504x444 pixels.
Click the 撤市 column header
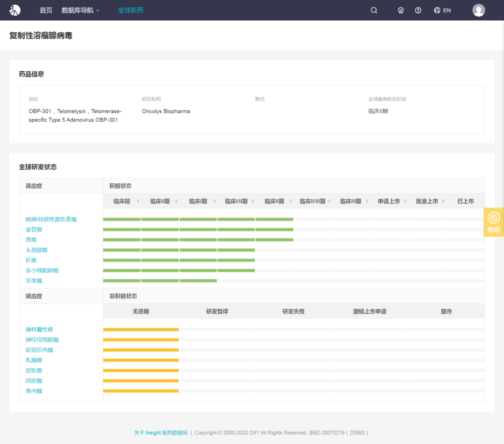pos(446,312)
